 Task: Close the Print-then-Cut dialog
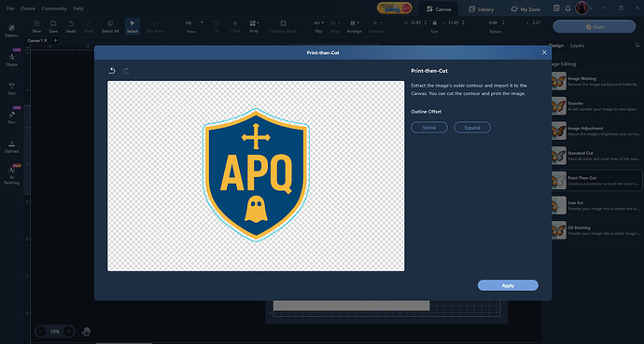(x=544, y=52)
